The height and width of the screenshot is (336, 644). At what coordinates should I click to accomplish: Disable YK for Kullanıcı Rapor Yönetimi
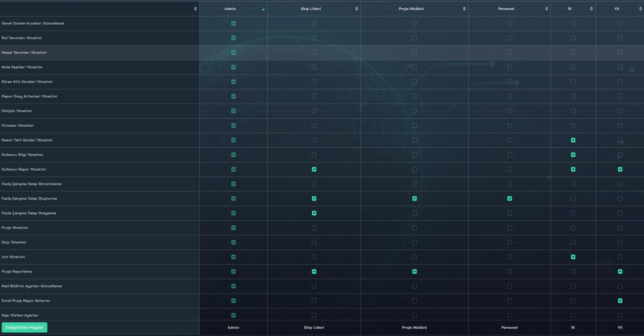(x=620, y=169)
